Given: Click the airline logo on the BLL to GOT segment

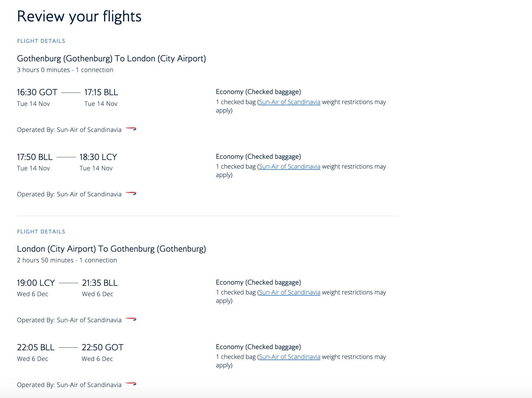Looking at the screenshot, I should pos(131,384).
